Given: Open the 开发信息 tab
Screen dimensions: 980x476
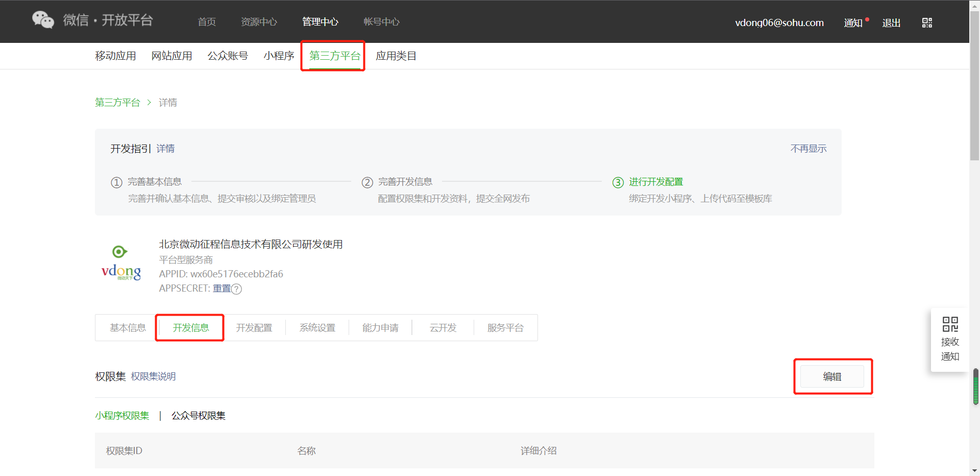Looking at the screenshot, I should coord(190,328).
